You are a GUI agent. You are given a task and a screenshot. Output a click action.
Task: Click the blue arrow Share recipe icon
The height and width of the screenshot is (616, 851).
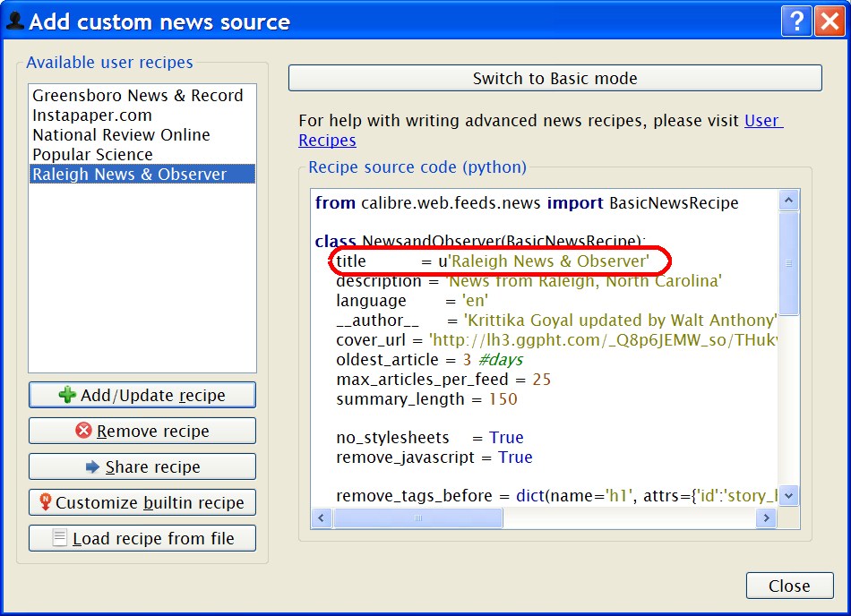pyautogui.click(x=93, y=466)
